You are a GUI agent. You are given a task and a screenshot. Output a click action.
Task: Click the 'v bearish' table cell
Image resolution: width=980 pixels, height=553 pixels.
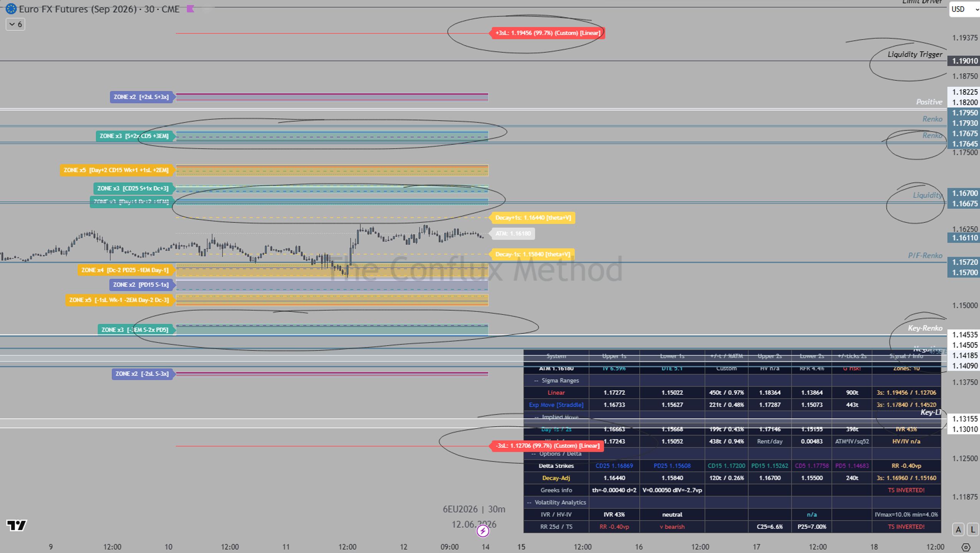(672, 527)
